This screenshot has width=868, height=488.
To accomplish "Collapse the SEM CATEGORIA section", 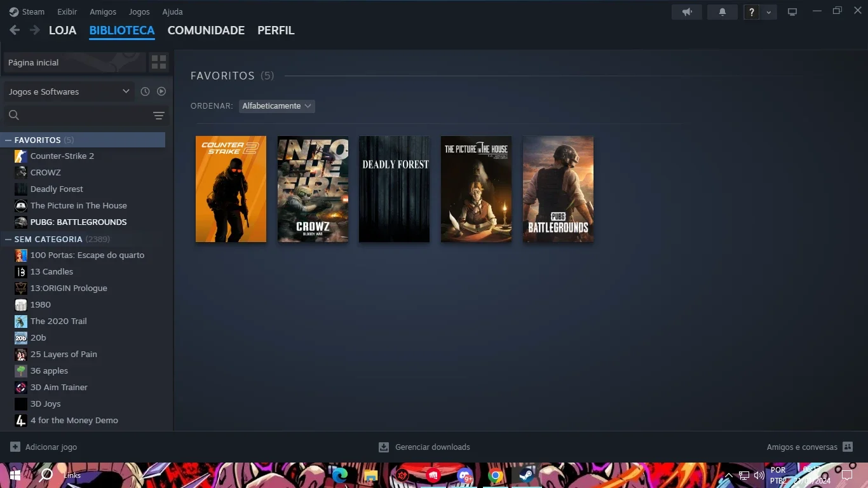I will point(8,239).
